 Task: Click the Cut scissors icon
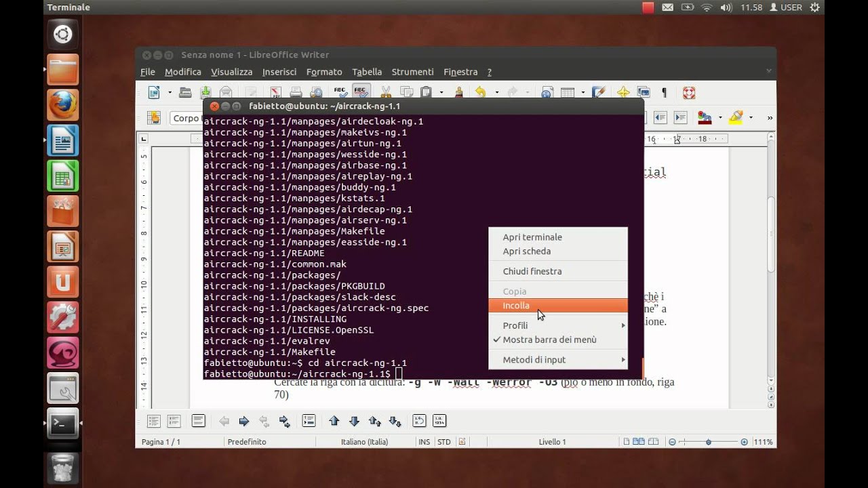tap(386, 92)
